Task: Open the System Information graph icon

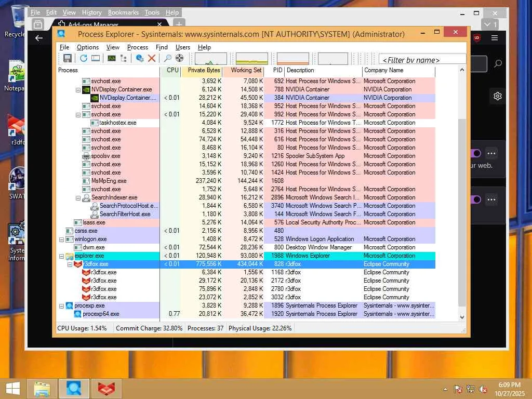Action: (112, 58)
